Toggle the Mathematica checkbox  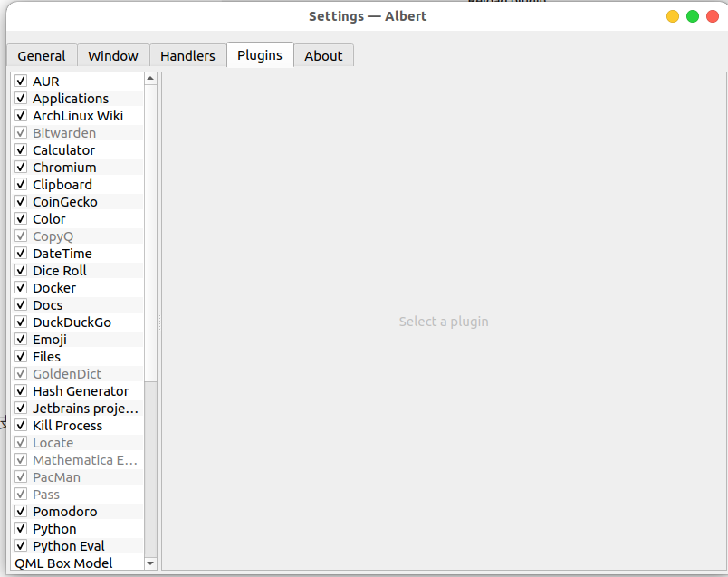[21, 459]
